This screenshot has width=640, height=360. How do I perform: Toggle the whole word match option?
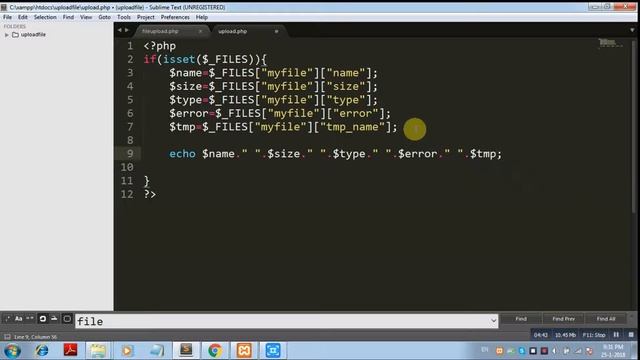pos(30,319)
